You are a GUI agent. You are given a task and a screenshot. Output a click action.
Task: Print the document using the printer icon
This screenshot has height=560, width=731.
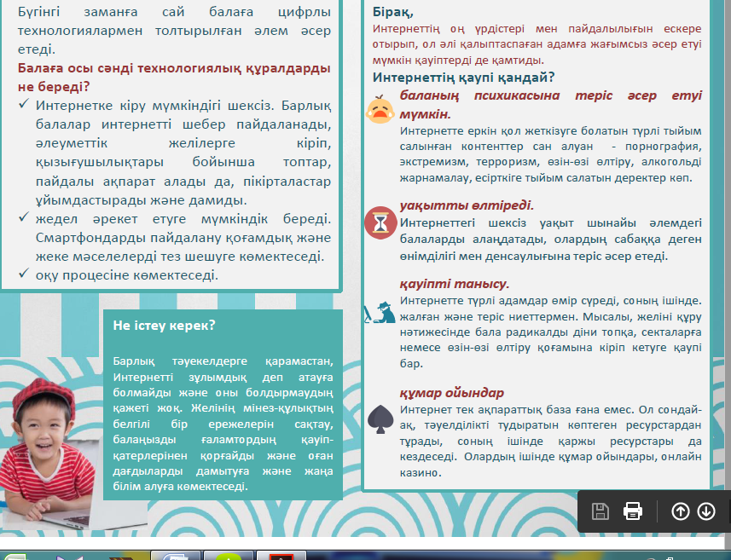click(x=633, y=511)
